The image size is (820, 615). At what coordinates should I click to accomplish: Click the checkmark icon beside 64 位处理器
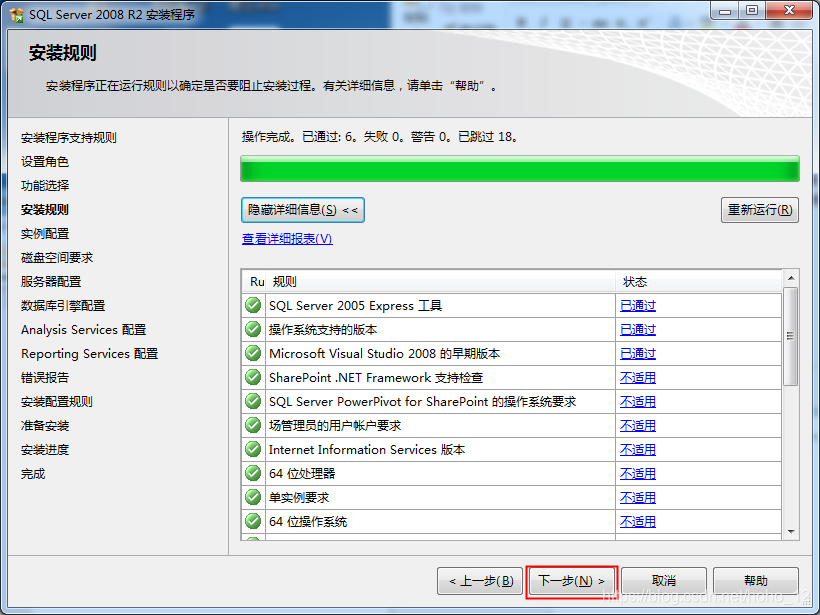[253, 473]
